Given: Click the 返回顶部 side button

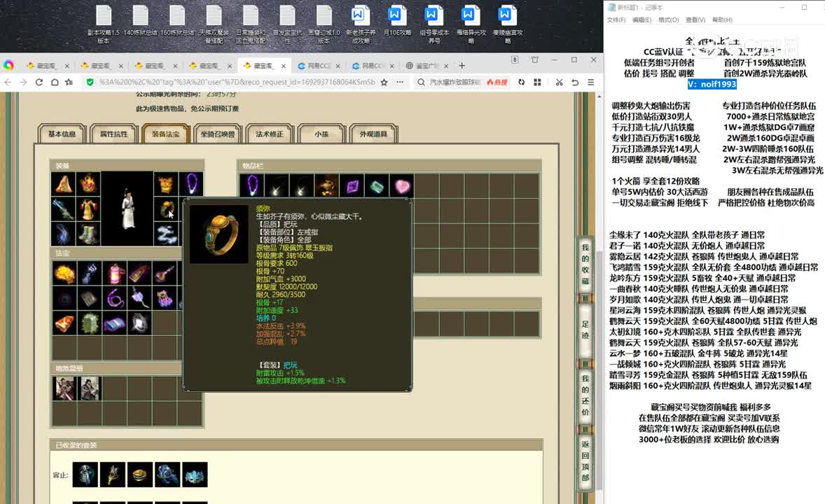Looking at the screenshot, I should pyautogui.click(x=585, y=461).
